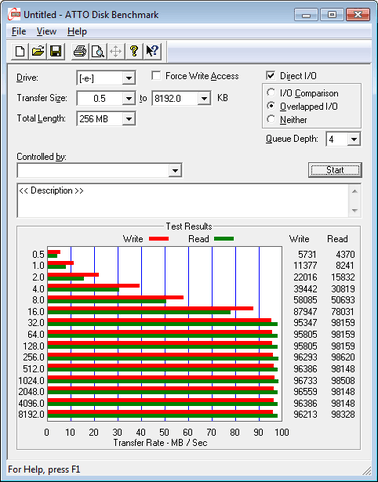Click the 8192.0 chart row label
The image size is (378, 482).
(31, 415)
